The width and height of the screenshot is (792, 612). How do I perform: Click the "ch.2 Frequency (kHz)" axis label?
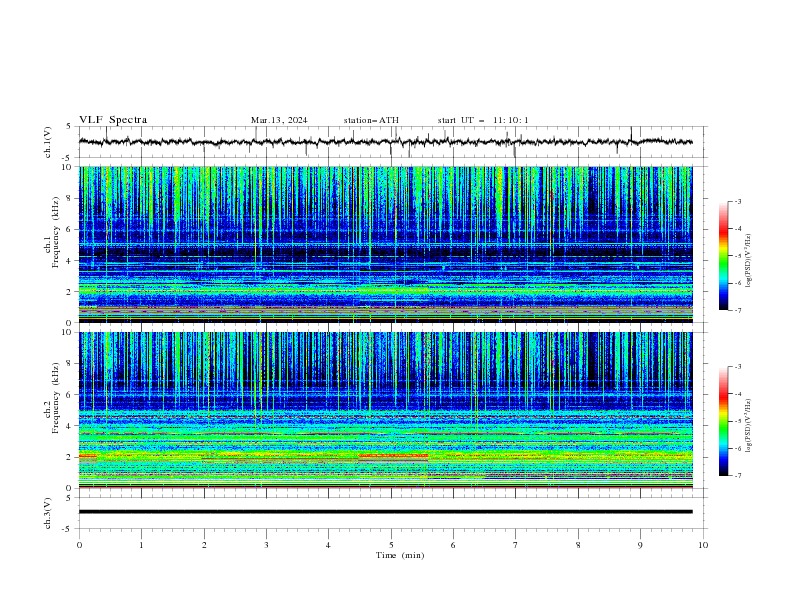52,399
